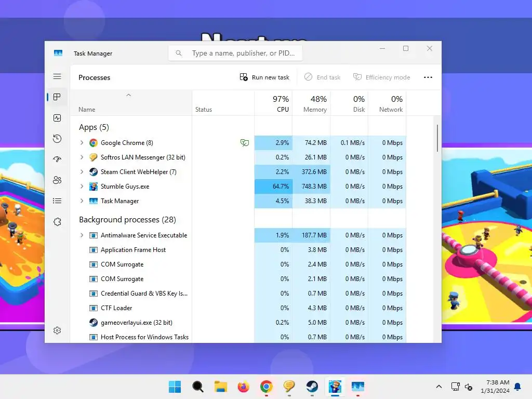Select the CTF Loader process row
Viewport: 532px width, 399px height.
click(238, 308)
